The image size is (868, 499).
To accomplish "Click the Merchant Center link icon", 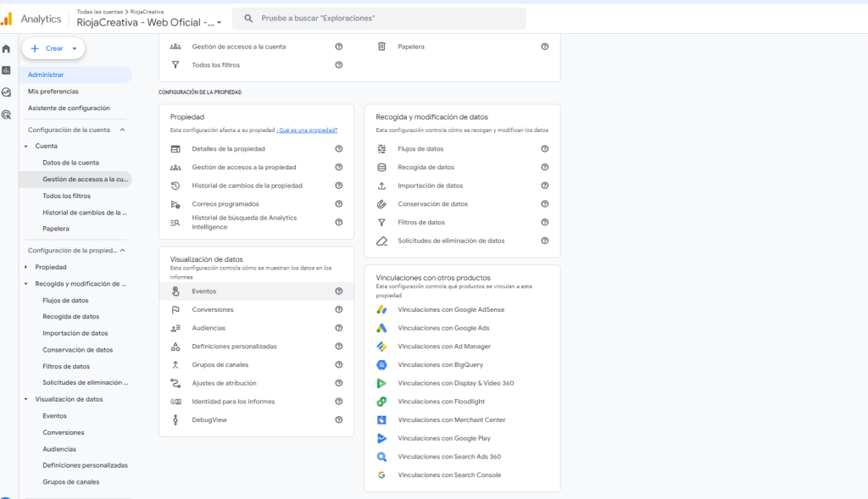I will pos(381,420).
